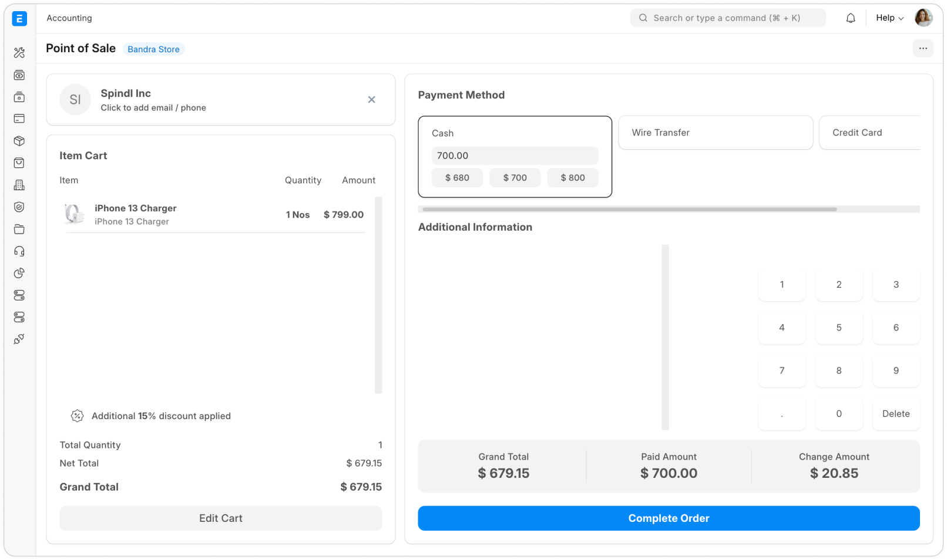Open the tools icon in the sidebar
Screen dimensions: 947x560
click(x=19, y=53)
